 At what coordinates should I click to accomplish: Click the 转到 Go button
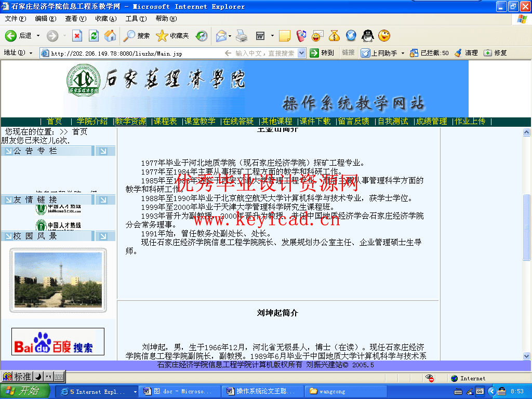tap(322, 53)
